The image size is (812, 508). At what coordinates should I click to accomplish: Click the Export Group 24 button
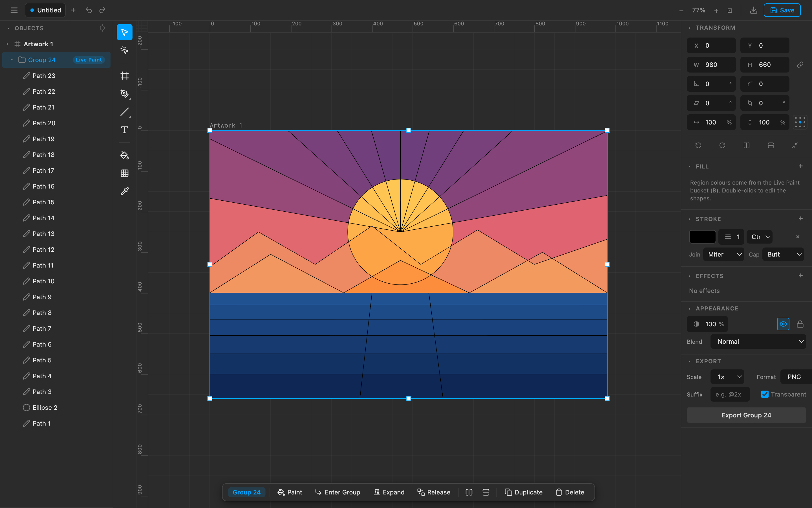pyautogui.click(x=746, y=415)
